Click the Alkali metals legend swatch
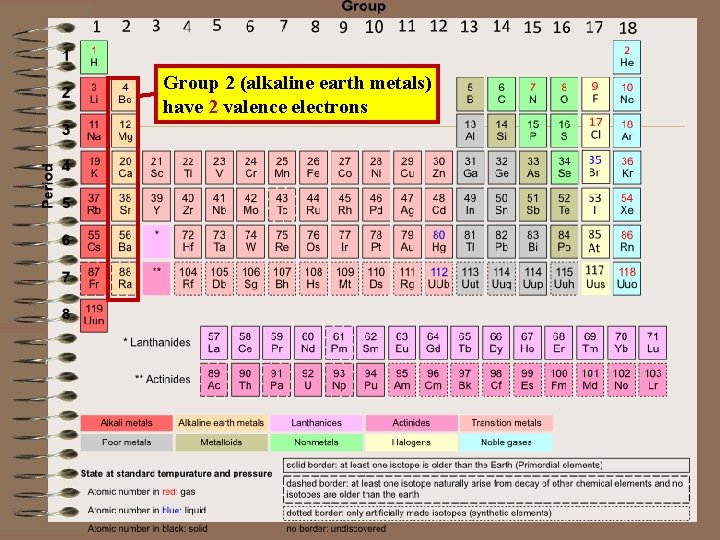The height and width of the screenshot is (540, 720). 126,423
